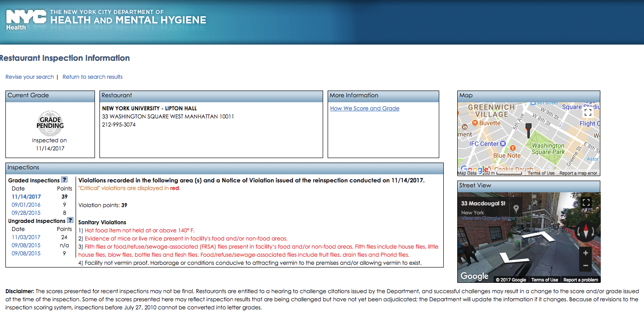Click the IFC Center map icon
Screen dimensions: 644x313
[x=504, y=144]
